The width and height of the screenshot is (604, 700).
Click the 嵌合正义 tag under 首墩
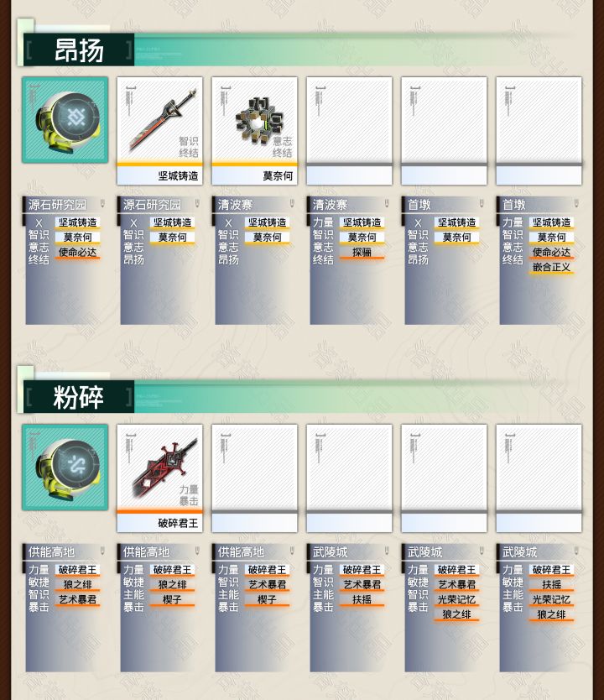551,268
